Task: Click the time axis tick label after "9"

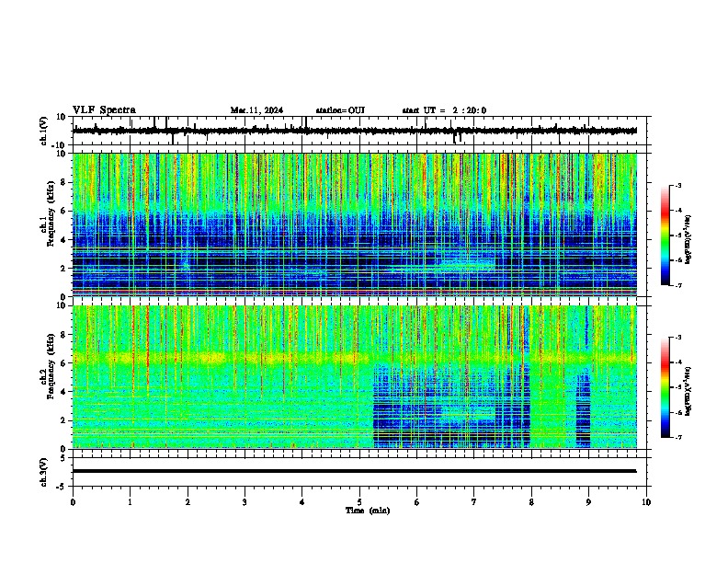Action: coord(646,502)
